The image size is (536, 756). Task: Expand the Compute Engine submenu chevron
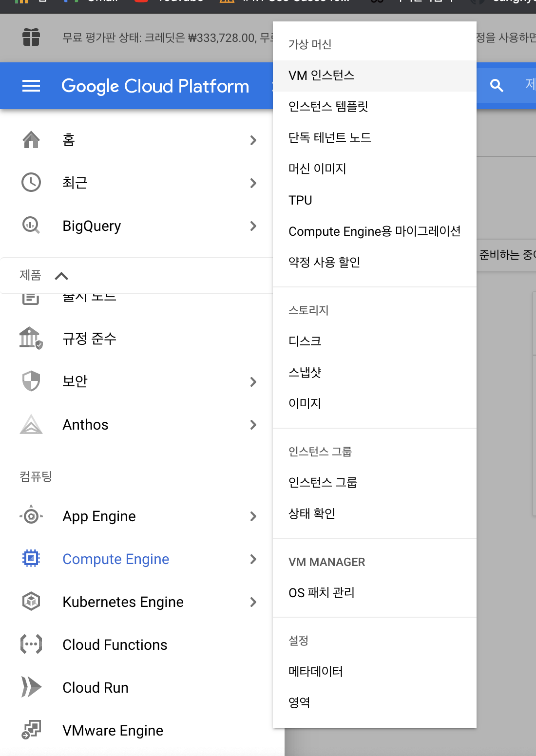click(253, 559)
